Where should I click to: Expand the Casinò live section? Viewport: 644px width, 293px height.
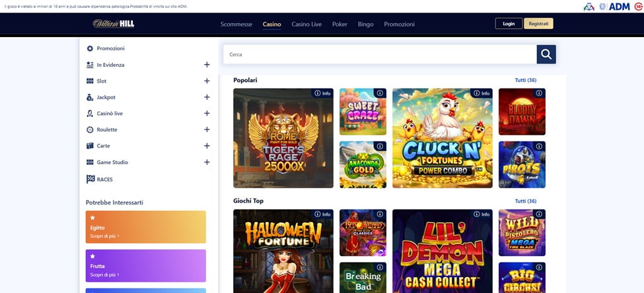coord(207,113)
